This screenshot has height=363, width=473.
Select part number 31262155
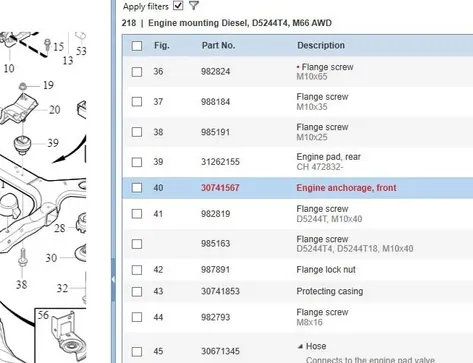220,162
